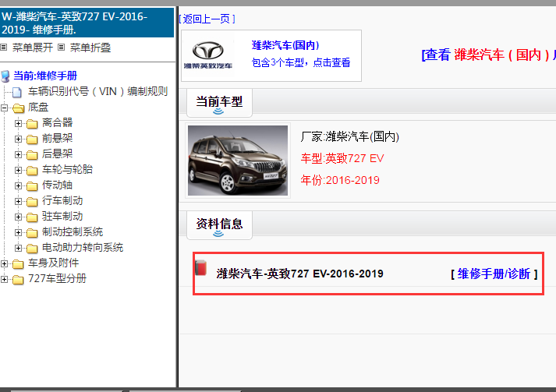Click the 驻车制动 folder icon
556x392 pixels.
point(32,217)
